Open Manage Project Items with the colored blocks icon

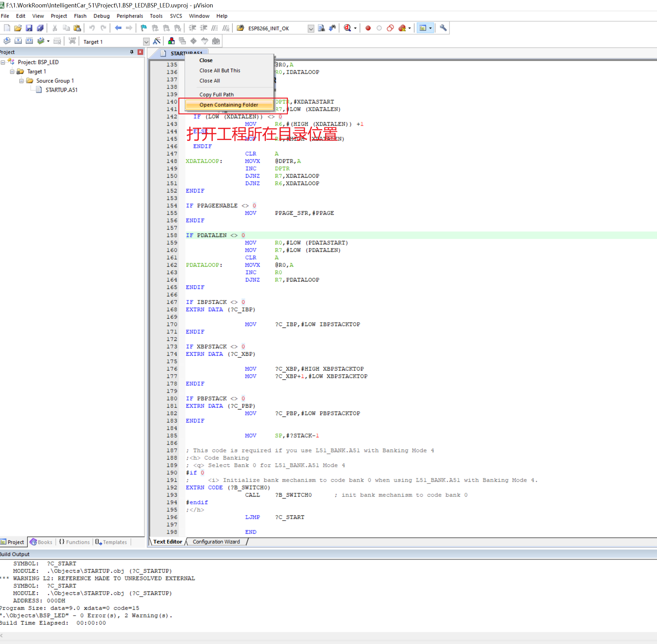pyautogui.click(x=171, y=41)
